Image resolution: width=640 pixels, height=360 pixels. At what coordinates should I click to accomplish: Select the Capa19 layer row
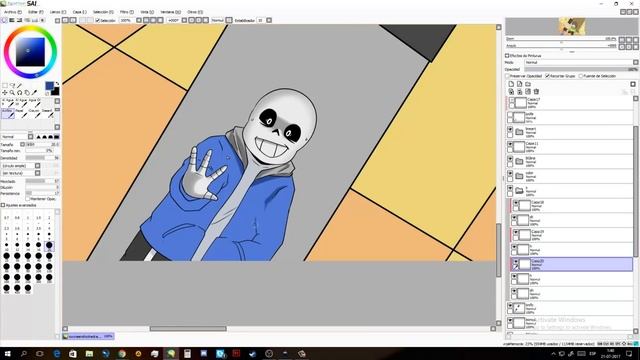571,235
